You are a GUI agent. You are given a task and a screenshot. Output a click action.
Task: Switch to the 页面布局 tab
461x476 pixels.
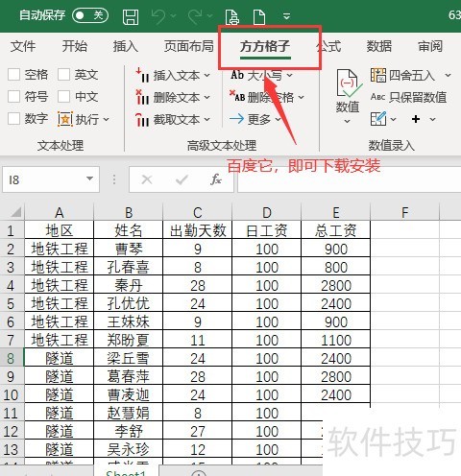click(189, 46)
